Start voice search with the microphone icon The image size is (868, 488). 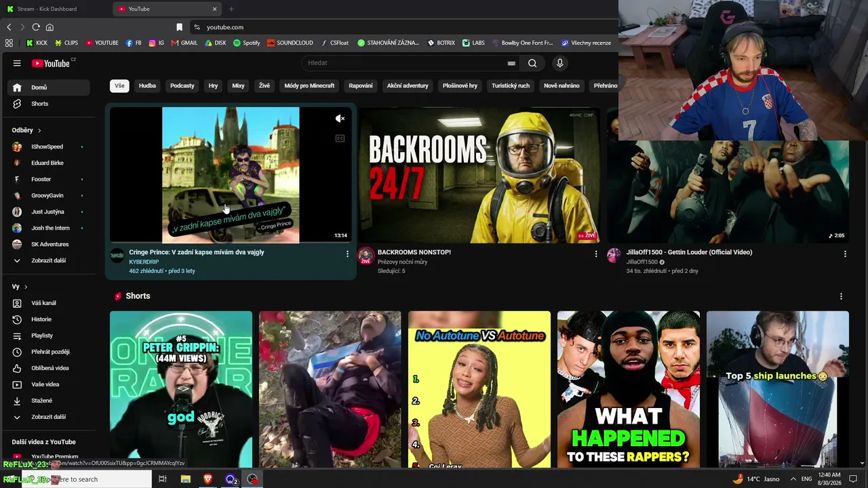pyautogui.click(x=559, y=63)
